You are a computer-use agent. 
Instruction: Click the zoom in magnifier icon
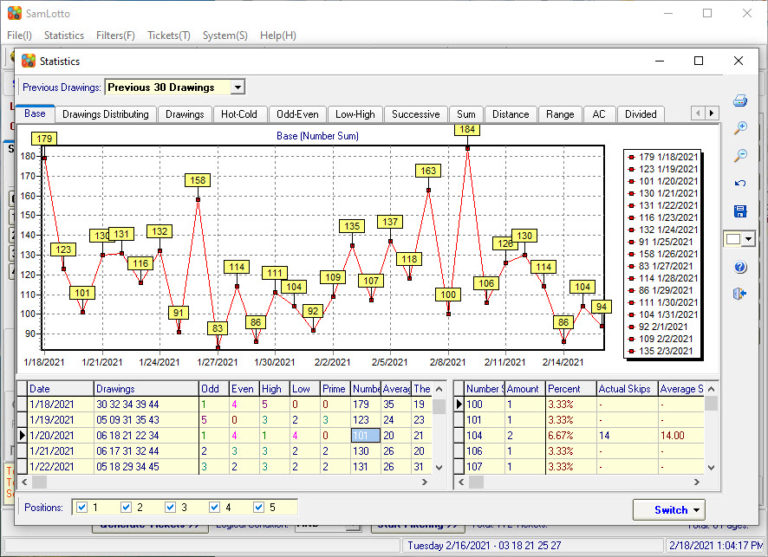point(740,128)
